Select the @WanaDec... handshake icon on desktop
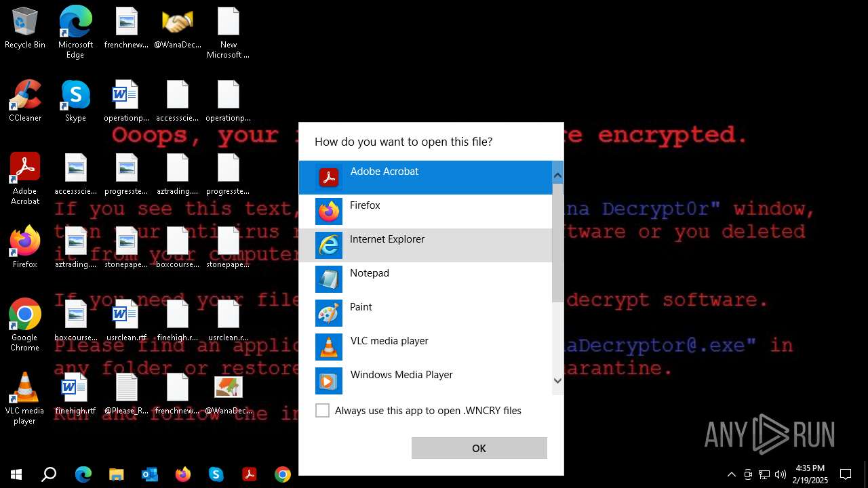The width and height of the screenshot is (868, 488). coord(178,28)
